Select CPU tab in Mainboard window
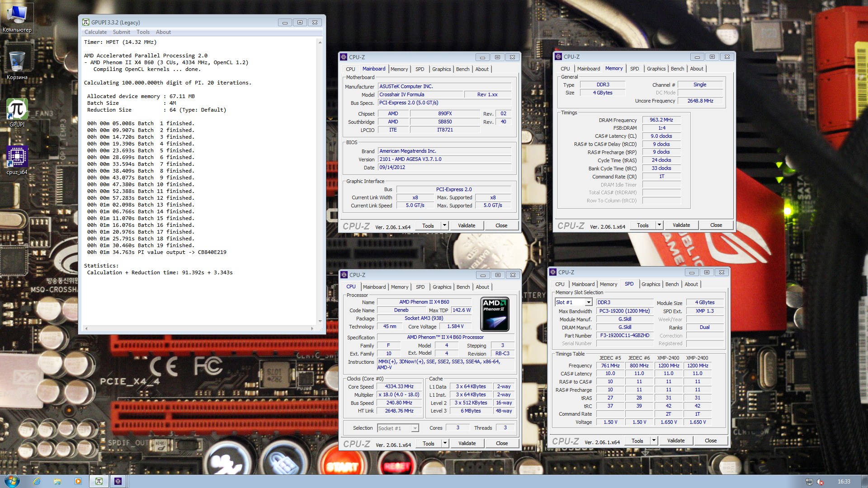This screenshot has height=488, width=868. click(x=350, y=69)
